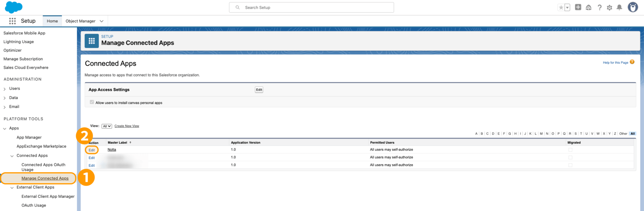644x211 pixels.
Task: Click the Application Version column header
Action: [x=245, y=142]
